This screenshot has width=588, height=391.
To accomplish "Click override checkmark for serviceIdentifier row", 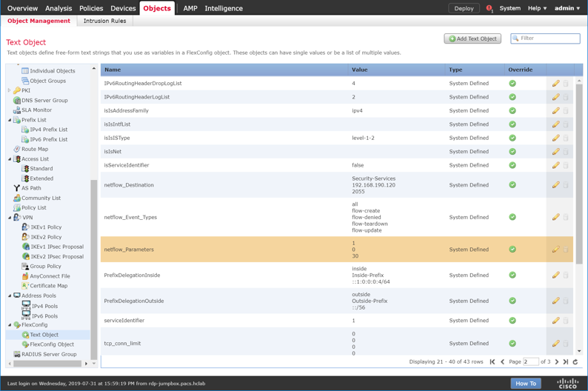I will coord(512,321).
